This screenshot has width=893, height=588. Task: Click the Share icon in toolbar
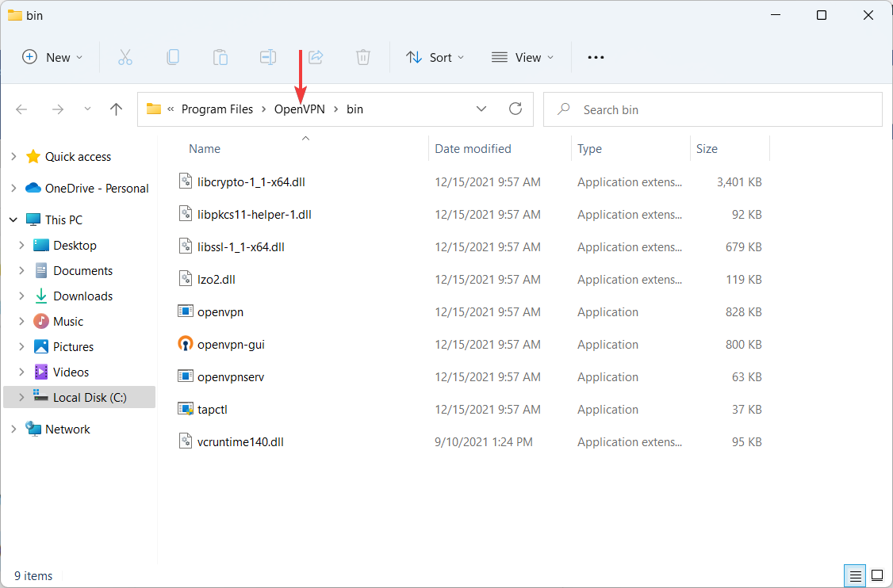coord(316,57)
